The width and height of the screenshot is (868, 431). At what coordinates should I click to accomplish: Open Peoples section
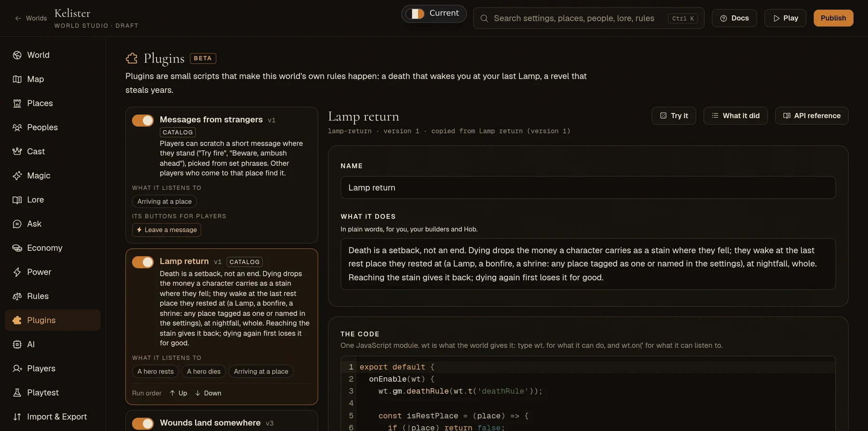click(53, 127)
